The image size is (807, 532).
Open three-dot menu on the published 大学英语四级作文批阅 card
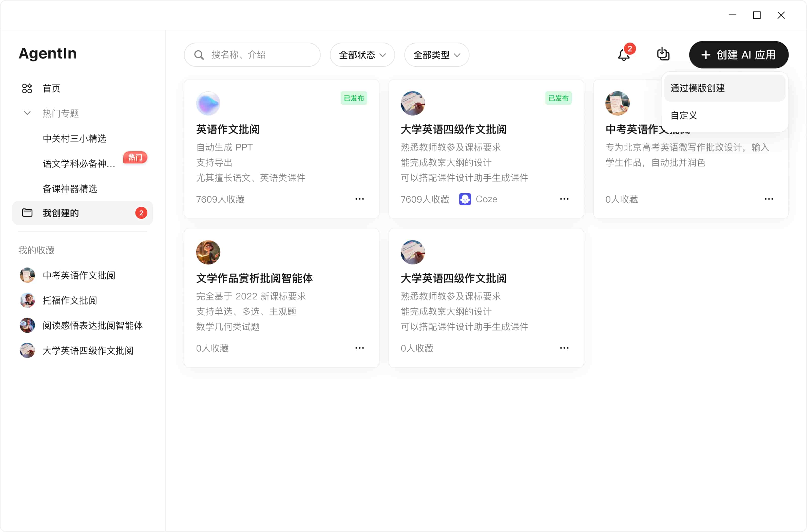564,199
